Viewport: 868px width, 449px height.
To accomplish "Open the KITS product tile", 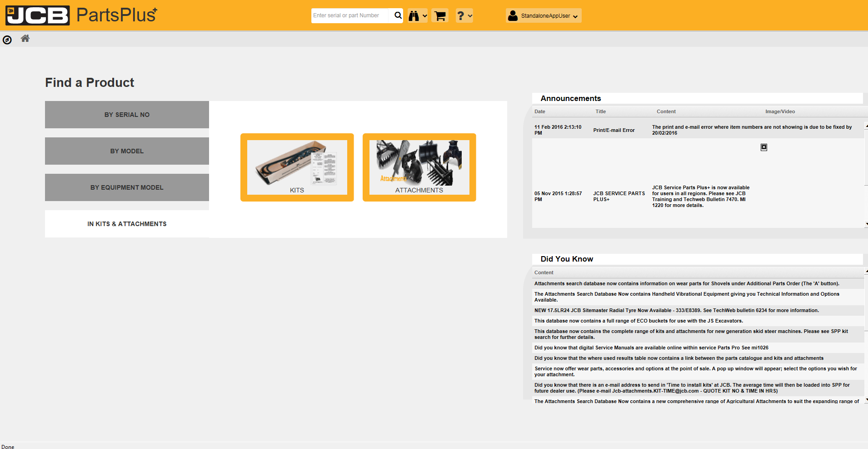I will (x=297, y=167).
